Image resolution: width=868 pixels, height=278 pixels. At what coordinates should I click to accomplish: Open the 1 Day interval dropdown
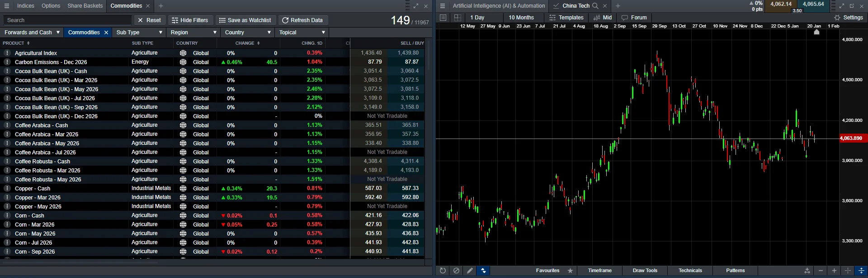[485, 18]
